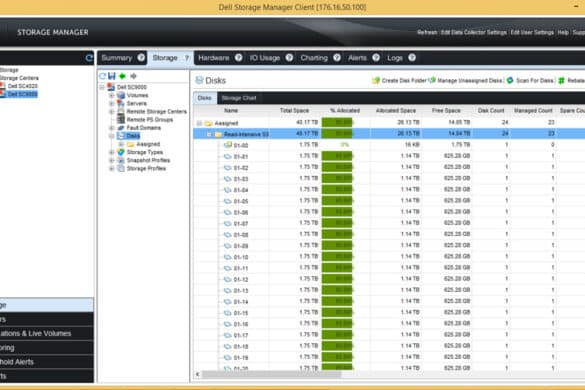Open help icon beside the Logs tab

412,57
